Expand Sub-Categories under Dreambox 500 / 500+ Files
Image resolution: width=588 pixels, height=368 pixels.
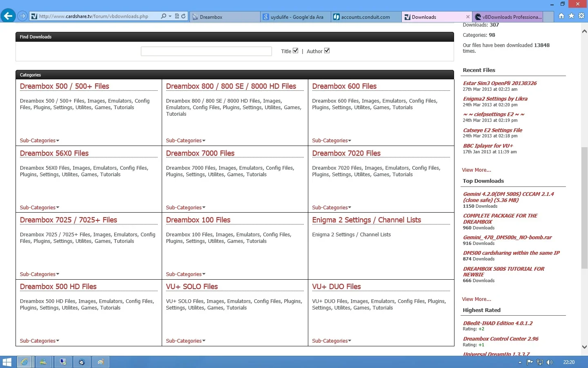pyautogui.click(x=40, y=141)
